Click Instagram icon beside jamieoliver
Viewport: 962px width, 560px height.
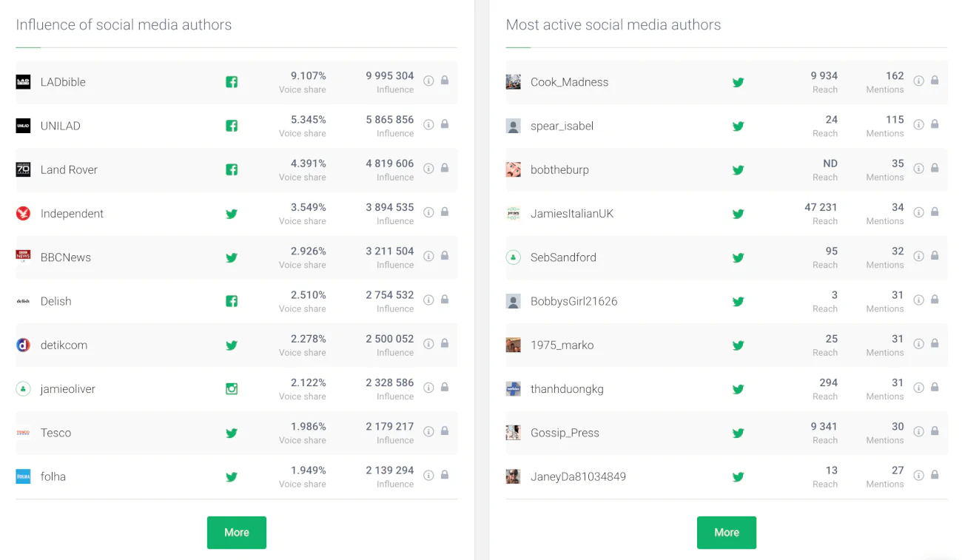coord(232,389)
